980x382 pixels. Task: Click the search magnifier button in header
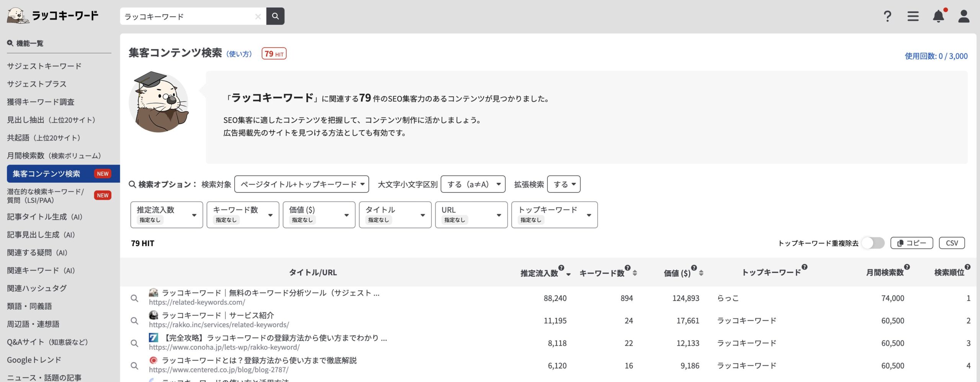[x=275, y=16]
